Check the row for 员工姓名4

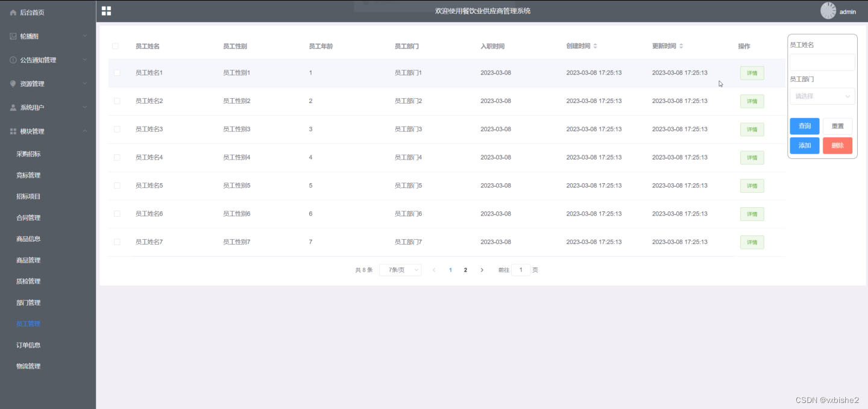(x=117, y=158)
